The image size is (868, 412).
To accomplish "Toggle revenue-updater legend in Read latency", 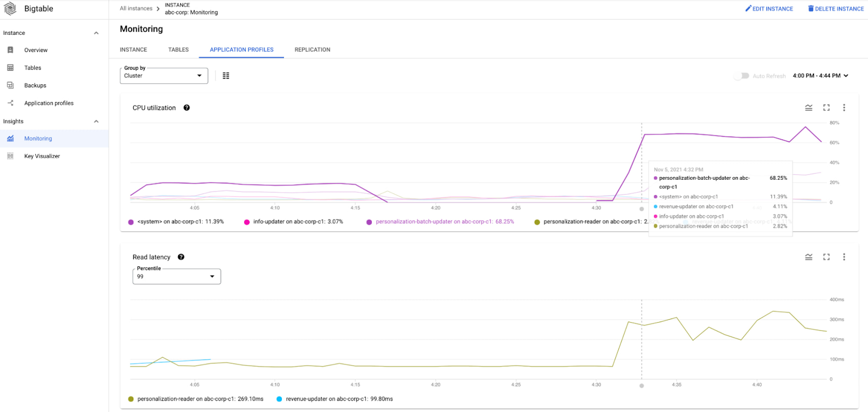I will [335, 399].
